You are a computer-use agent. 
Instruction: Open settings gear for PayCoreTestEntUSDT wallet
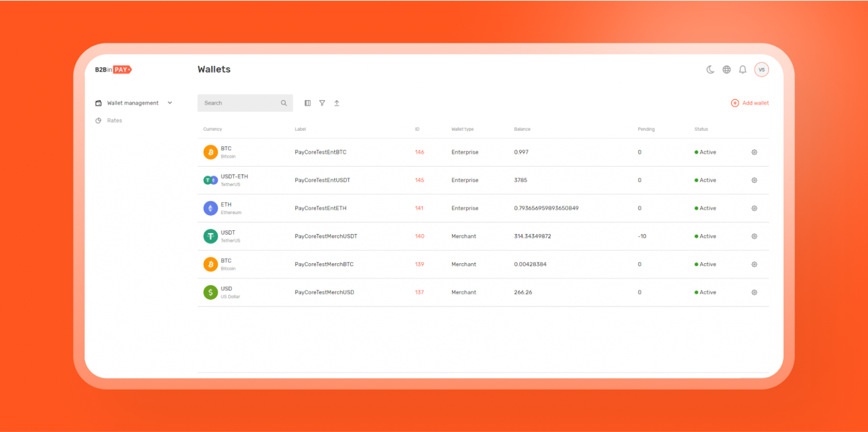pyautogui.click(x=754, y=180)
